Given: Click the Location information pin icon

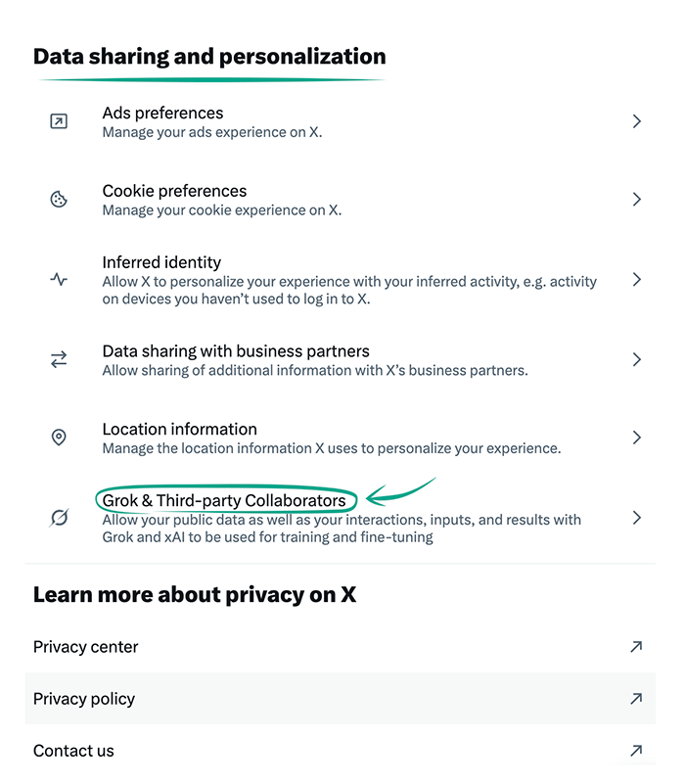Looking at the screenshot, I should click(59, 438).
